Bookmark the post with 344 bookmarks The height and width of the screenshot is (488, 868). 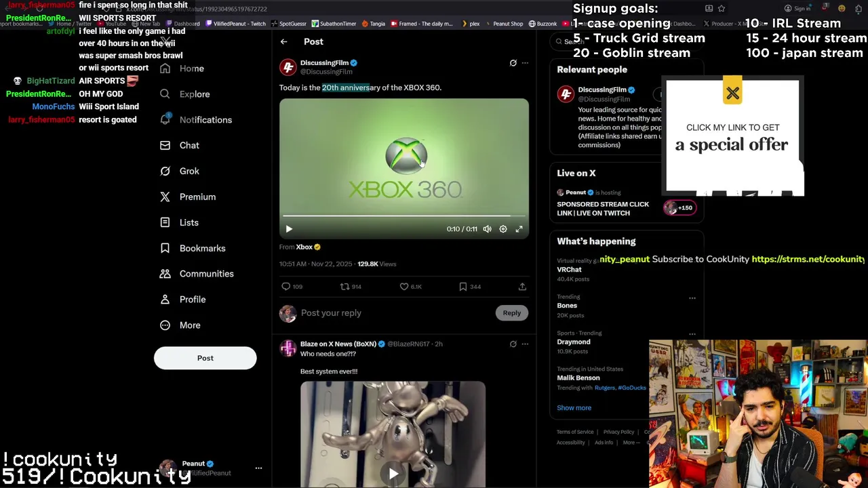469,287
